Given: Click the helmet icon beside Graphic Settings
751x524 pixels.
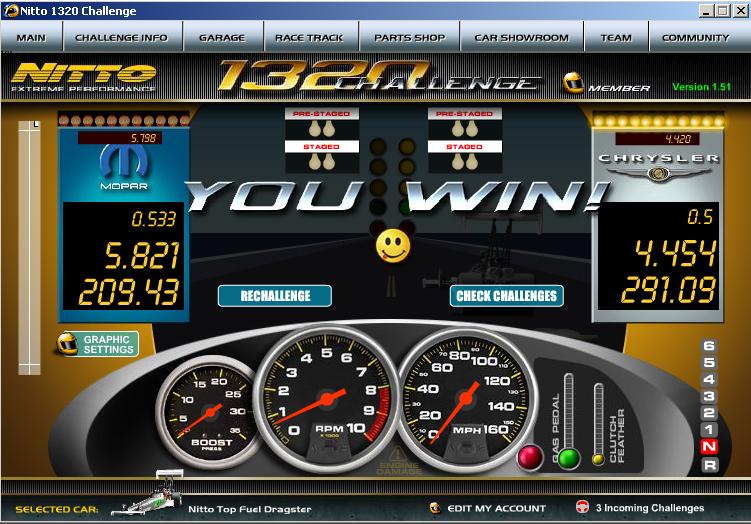Looking at the screenshot, I should (x=68, y=344).
